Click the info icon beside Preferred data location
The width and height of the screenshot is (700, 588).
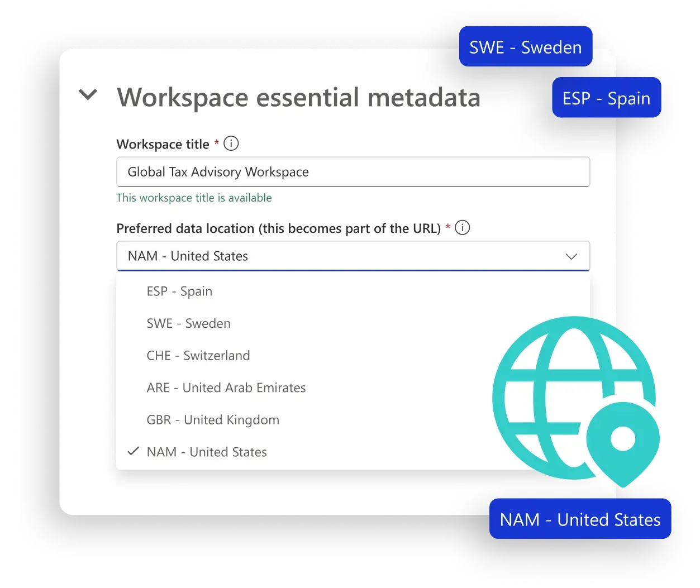pyautogui.click(x=461, y=228)
